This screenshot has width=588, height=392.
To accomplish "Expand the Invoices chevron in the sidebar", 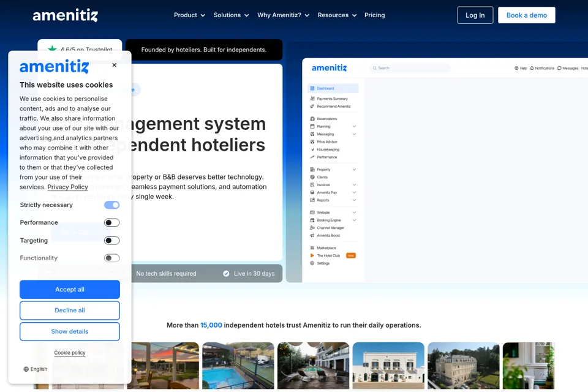I will pos(354,185).
